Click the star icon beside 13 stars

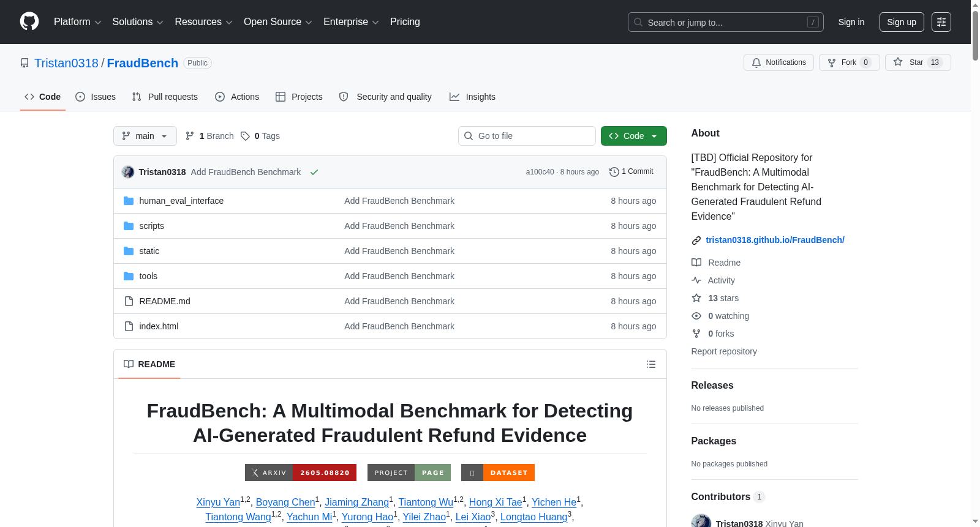(x=696, y=298)
